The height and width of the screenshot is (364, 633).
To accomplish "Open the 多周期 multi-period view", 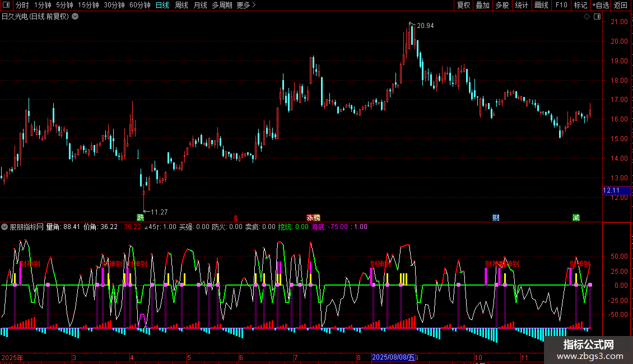I will 222,5.
